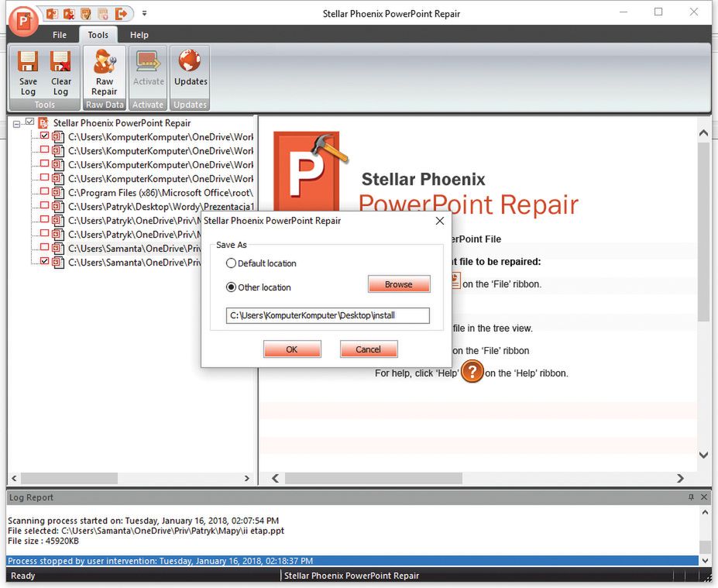Open the customize quick access toolbar arrow
The height and width of the screenshot is (588, 718).
[144, 14]
